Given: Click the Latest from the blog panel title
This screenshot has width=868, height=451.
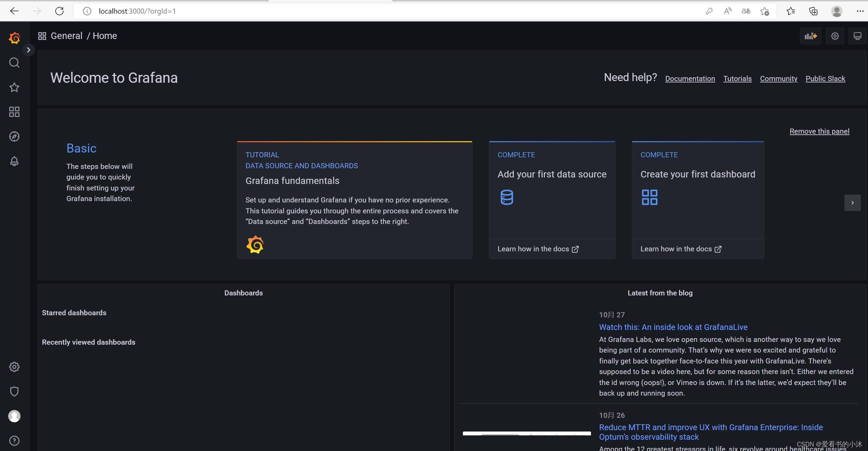Looking at the screenshot, I should click(x=660, y=293).
